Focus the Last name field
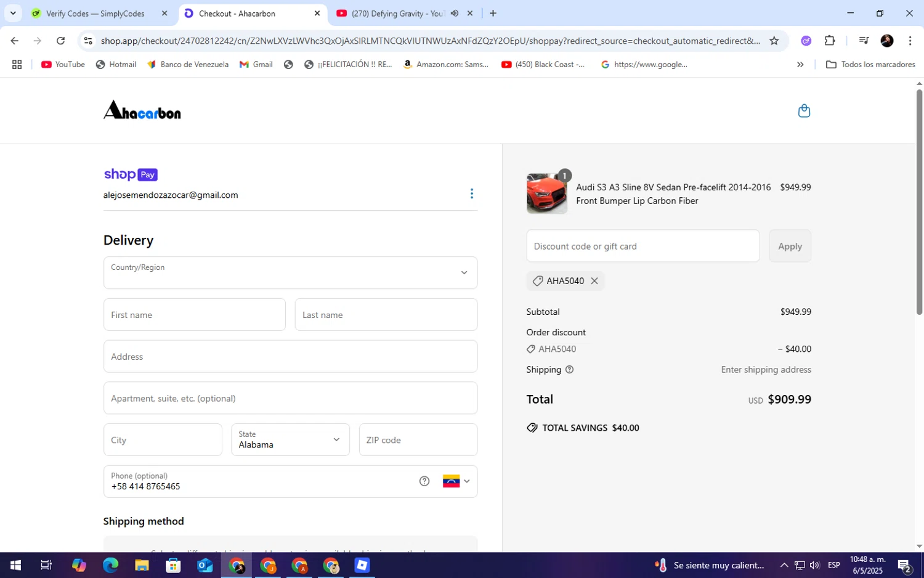924x578 pixels. click(x=386, y=315)
